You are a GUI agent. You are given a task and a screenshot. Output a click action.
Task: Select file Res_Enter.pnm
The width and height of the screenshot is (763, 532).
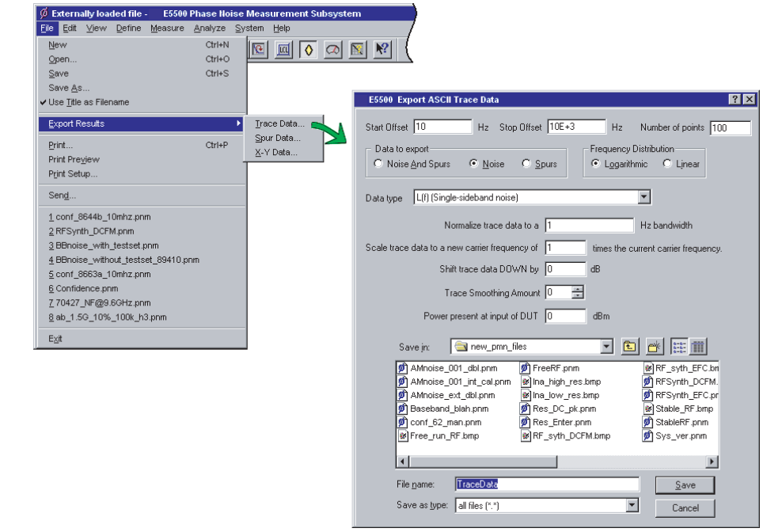tap(556, 423)
